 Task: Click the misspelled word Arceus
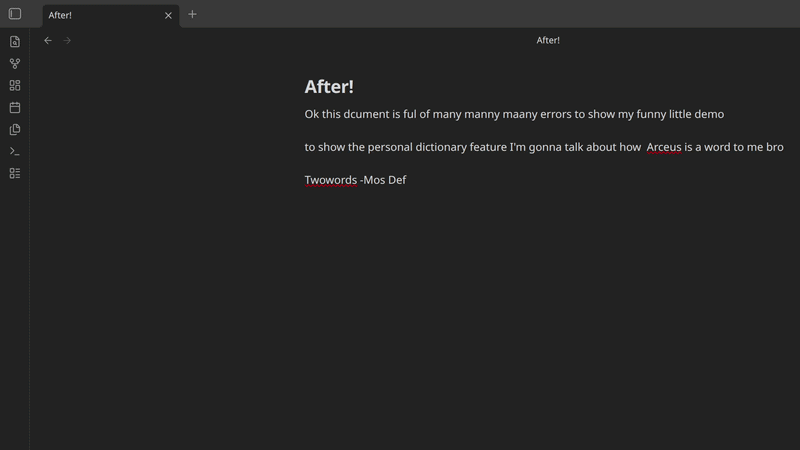click(x=664, y=147)
